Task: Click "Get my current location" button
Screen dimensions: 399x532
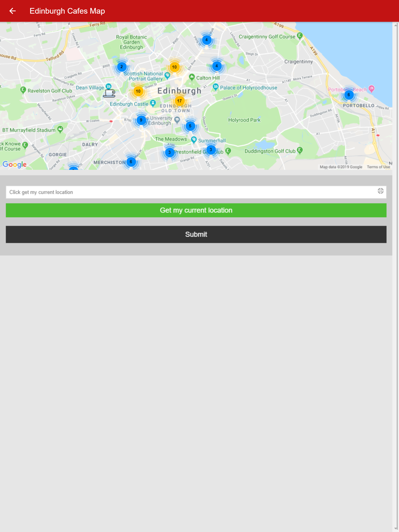Action: [196, 210]
